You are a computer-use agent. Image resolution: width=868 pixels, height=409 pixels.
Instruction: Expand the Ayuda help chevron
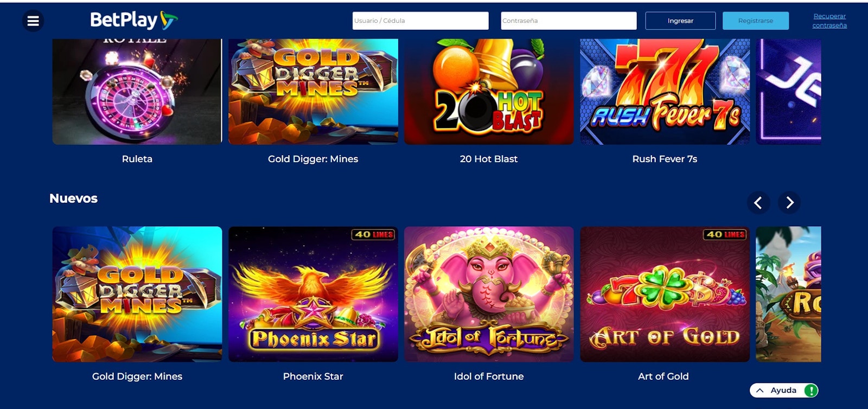click(x=760, y=391)
